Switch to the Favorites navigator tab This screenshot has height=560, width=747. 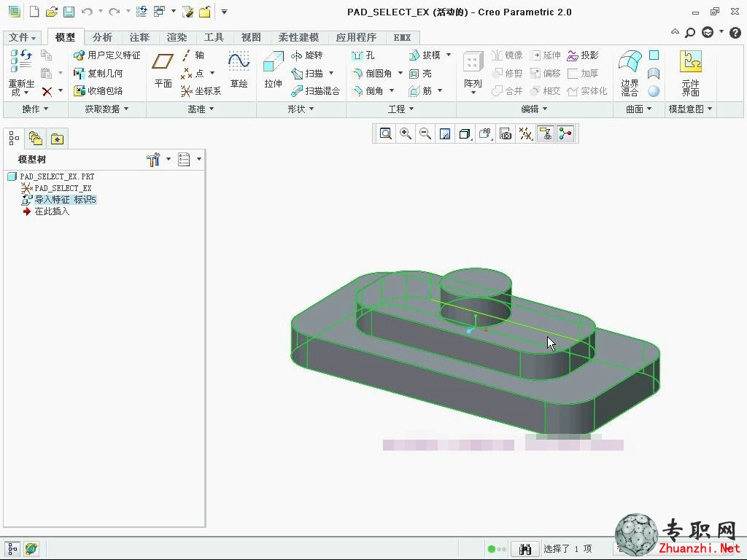[57, 139]
